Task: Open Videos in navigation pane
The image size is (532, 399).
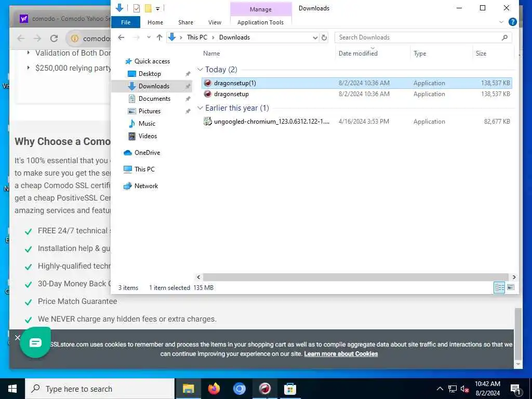Action: (148, 136)
